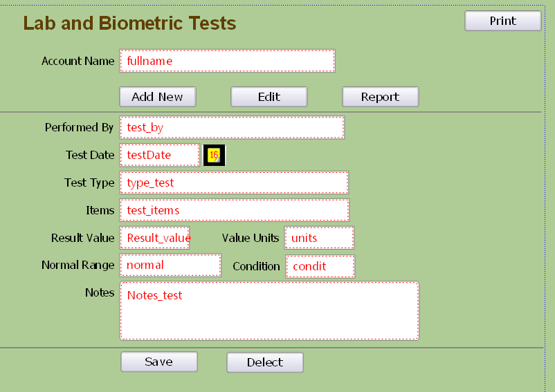
Task: Open the calendar date picker icon
Action: click(x=214, y=155)
